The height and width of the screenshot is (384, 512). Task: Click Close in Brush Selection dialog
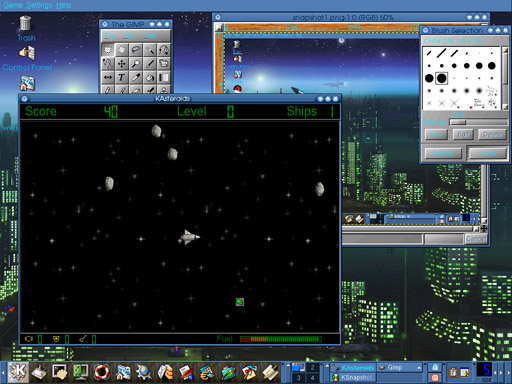click(488, 153)
